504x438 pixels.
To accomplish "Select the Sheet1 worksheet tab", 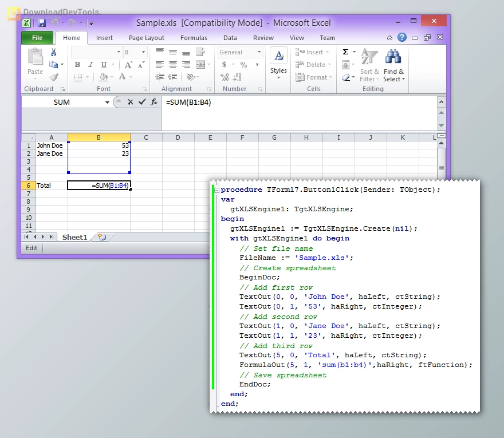I will pos(74,236).
